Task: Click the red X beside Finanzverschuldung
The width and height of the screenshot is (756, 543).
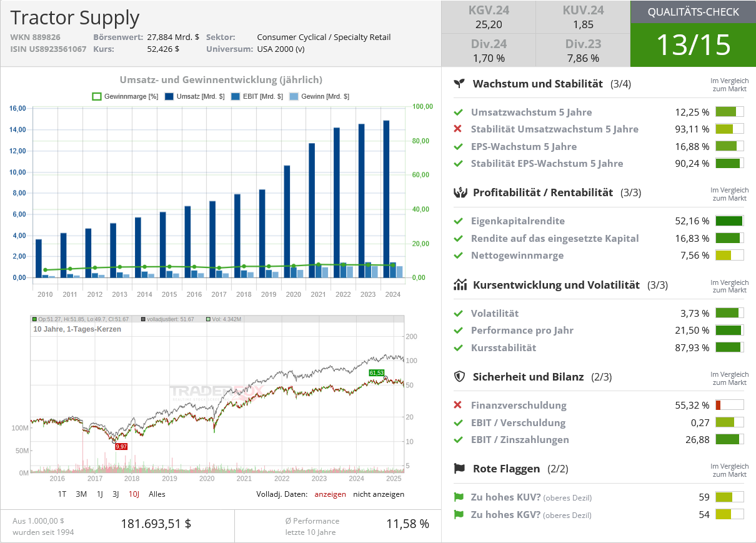Action: [458, 406]
